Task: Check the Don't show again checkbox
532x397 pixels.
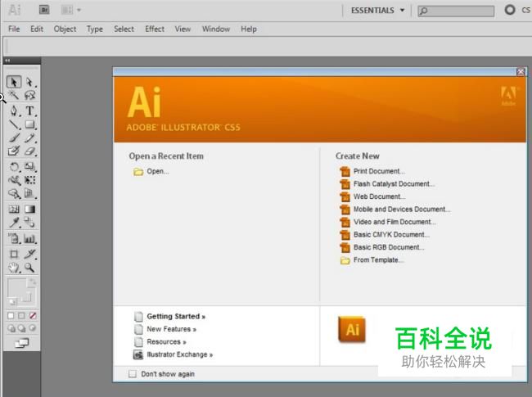Action: pyautogui.click(x=133, y=374)
